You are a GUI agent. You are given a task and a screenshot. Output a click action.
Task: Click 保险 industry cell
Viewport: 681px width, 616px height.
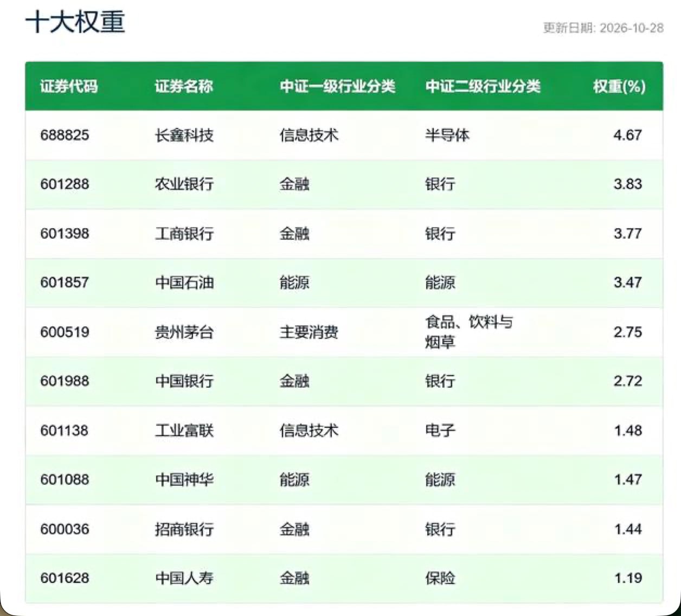[x=440, y=578]
